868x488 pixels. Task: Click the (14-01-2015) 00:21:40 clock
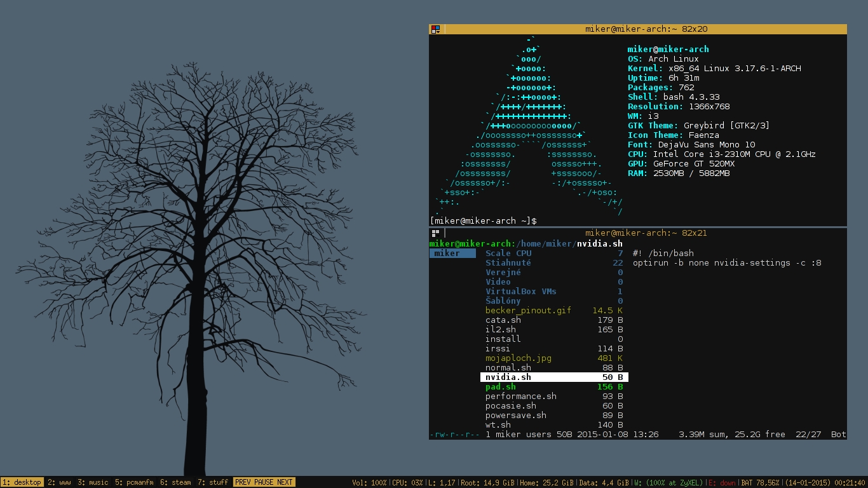click(x=825, y=483)
